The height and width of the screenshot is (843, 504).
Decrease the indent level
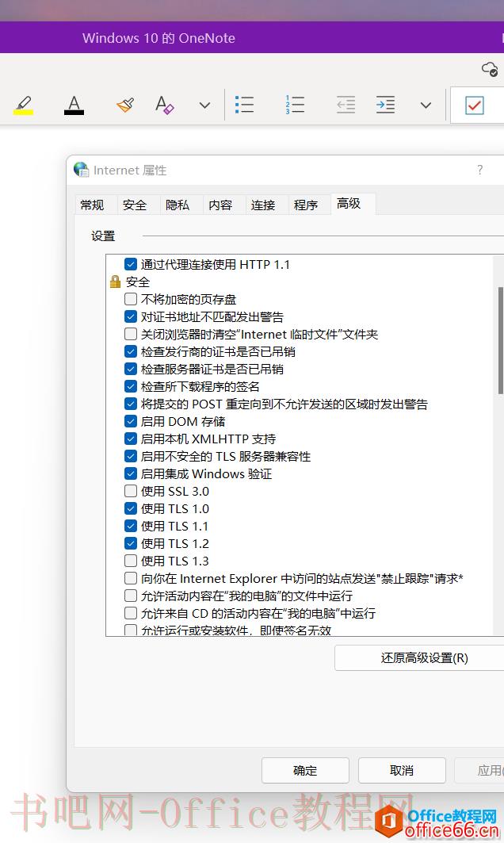click(x=346, y=105)
